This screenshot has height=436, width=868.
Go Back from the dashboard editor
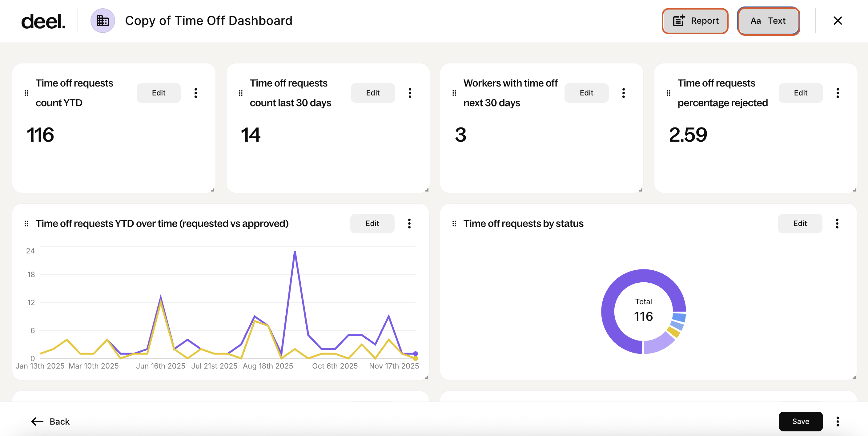tap(50, 422)
